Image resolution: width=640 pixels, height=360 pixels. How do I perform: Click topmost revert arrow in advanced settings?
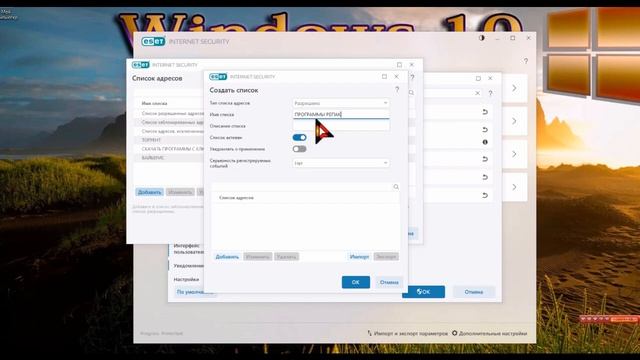click(485, 112)
